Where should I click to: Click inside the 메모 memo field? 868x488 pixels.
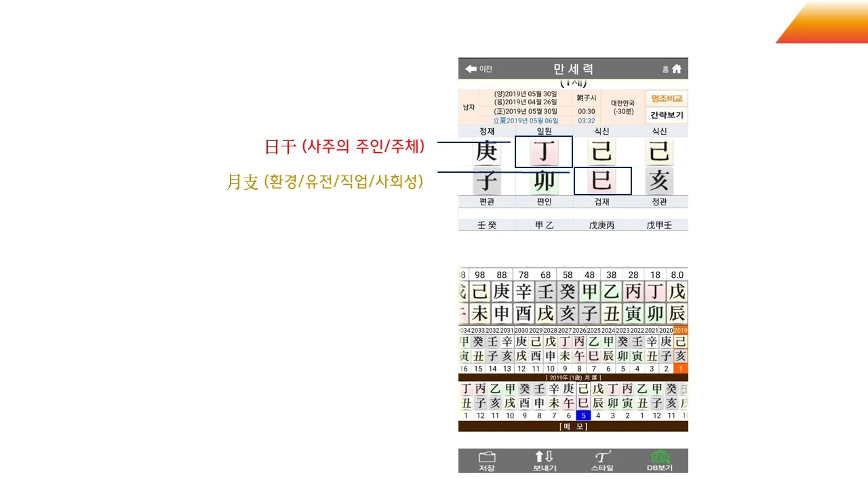[573, 426]
